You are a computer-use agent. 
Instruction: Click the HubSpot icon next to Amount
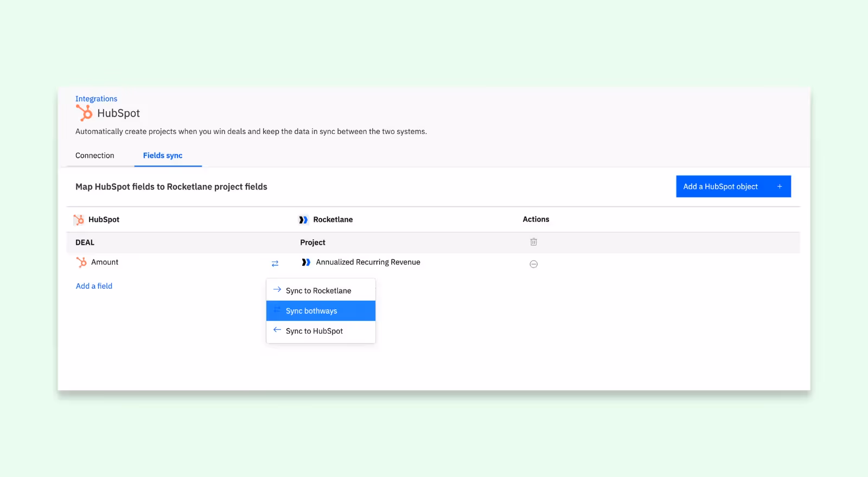pyautogui.click(x=81, y=262)
